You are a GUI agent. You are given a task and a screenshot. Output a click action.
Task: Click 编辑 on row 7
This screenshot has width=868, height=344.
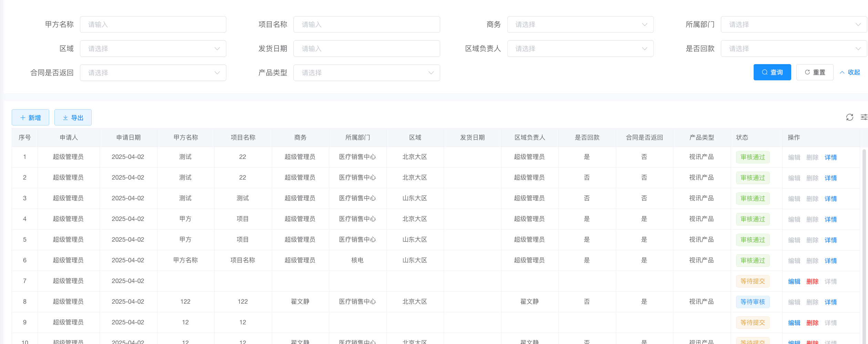tap(794, 282)
